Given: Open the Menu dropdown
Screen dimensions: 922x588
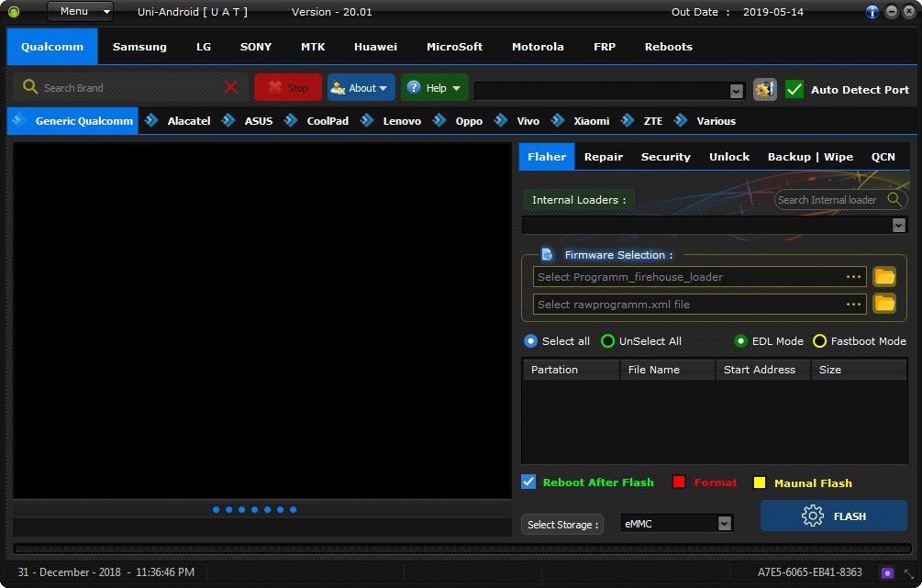Looking at the screenshot, I should (x=81, y=11).
